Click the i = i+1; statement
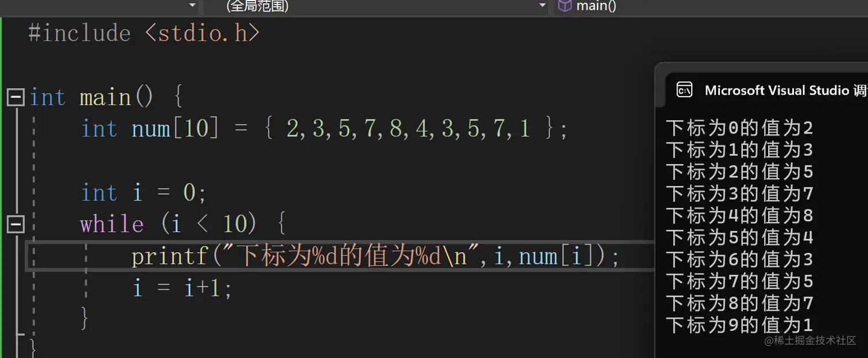868x358 pixels. (x=183, y=287)
